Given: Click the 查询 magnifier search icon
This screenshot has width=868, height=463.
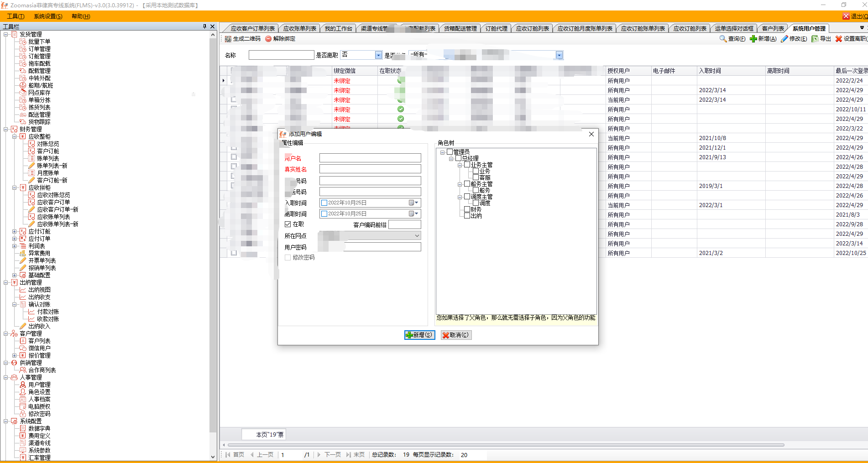Looking at the screenshot, I should [x=723, y=39].
